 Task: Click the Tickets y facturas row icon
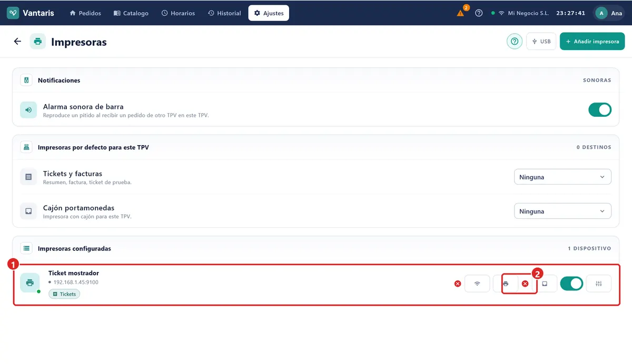[28, 177]
